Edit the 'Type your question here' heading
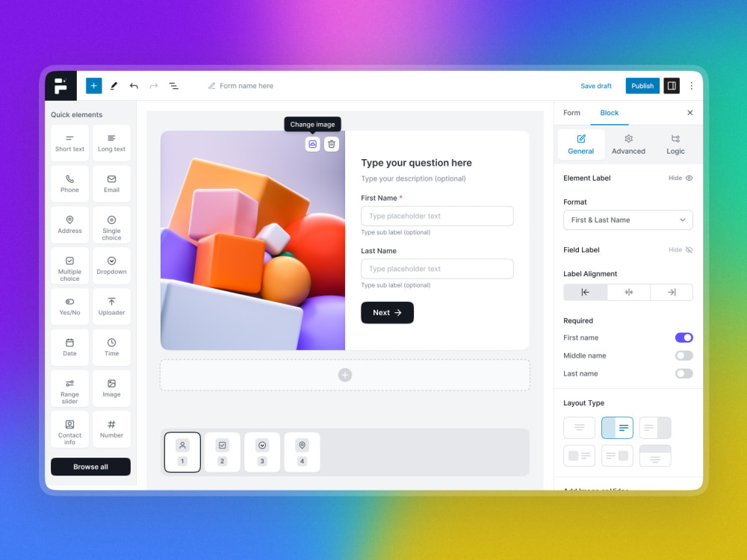747x560 pixels. point(416,163)
